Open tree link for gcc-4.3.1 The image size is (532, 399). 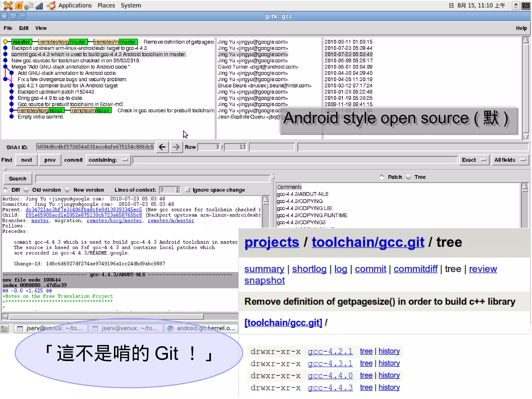(x=366, y=363)
